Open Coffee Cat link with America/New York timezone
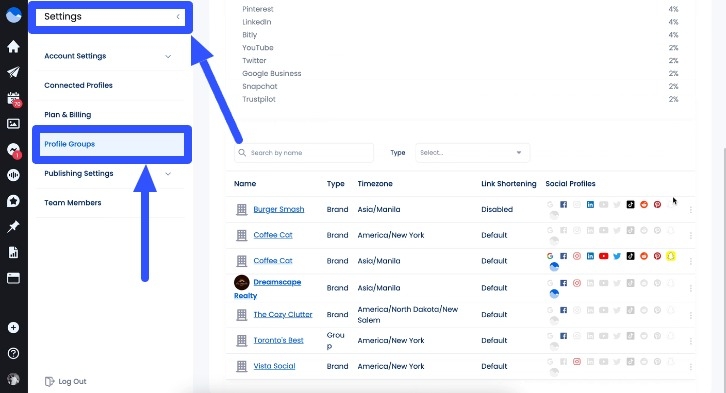 tap(273, 235)
